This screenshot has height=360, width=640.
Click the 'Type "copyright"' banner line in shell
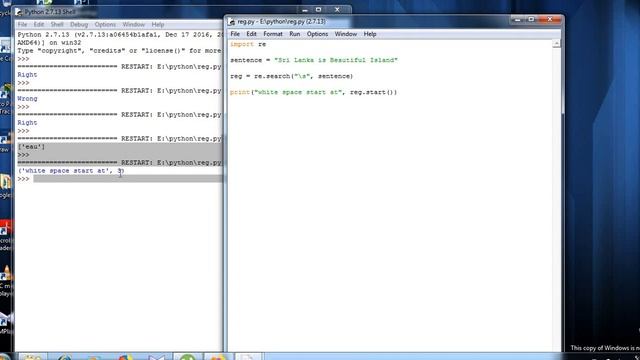(119, 51)
